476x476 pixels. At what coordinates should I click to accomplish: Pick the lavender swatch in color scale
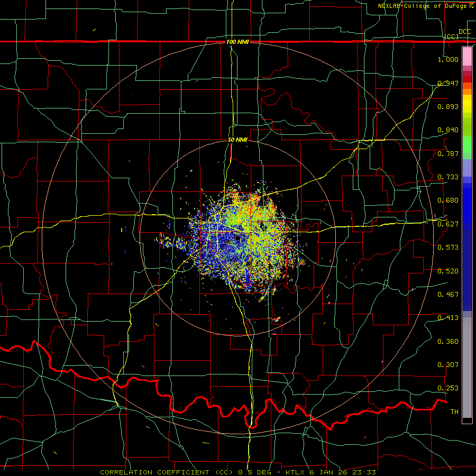tap(467, 168)
